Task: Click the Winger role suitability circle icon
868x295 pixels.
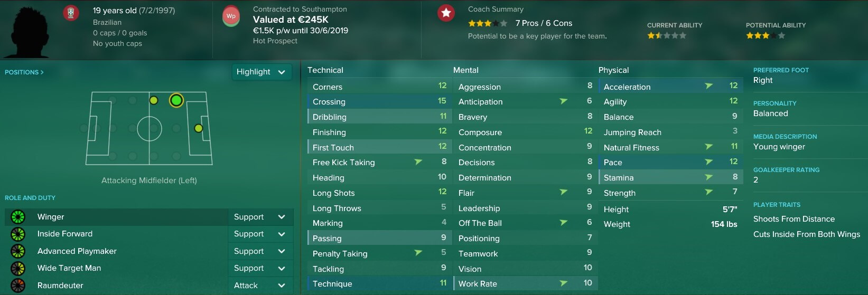Action: click(x=18, y=216)
